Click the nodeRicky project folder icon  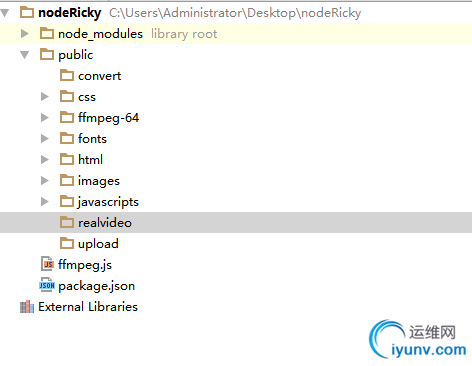(27, 13)
